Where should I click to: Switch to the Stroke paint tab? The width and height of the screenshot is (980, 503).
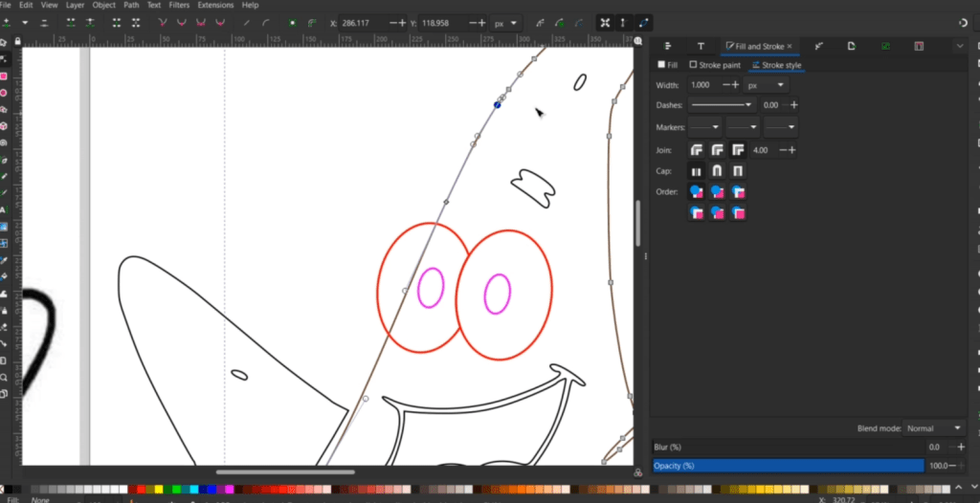[716, 65]
